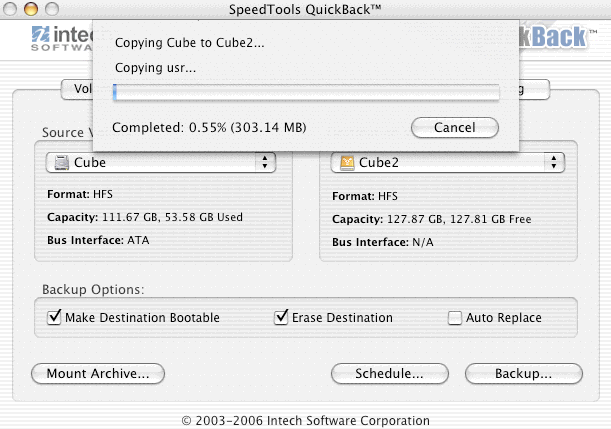The image size is (611, 429).
Task: Click the Cube2 orange drive icon
Action: pyautogui.click(x=347, y=162)
